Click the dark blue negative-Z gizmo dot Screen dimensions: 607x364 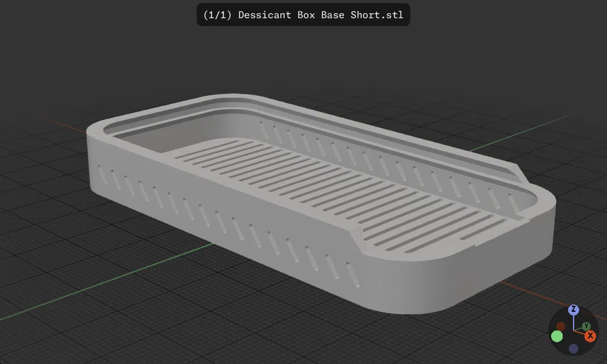point(574,348)
